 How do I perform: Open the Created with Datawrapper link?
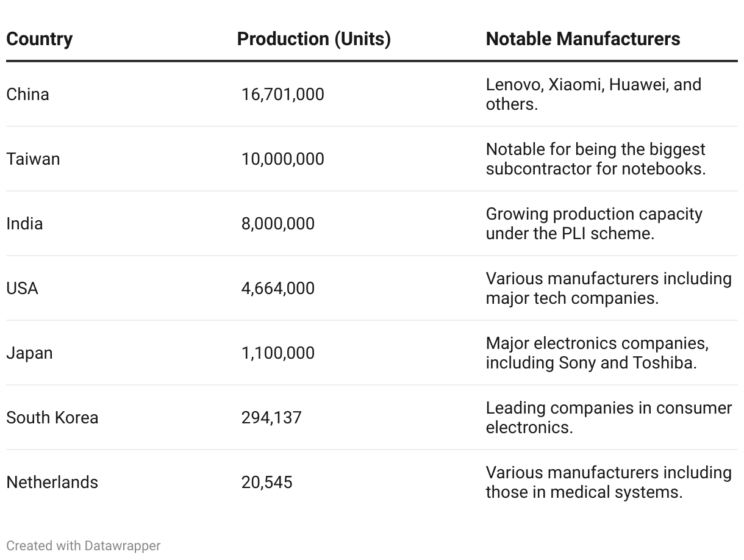(x=84, y=545)
